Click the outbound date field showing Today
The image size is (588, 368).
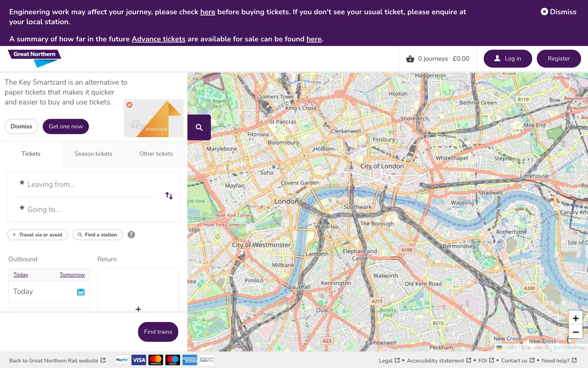pyautogui.click(x=49, y=292)
